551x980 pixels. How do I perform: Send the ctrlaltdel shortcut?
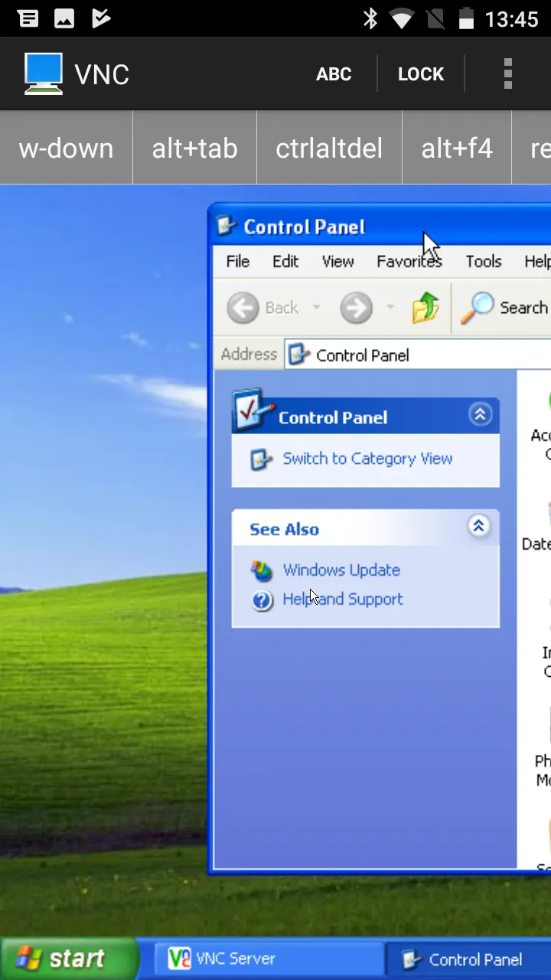329,148
